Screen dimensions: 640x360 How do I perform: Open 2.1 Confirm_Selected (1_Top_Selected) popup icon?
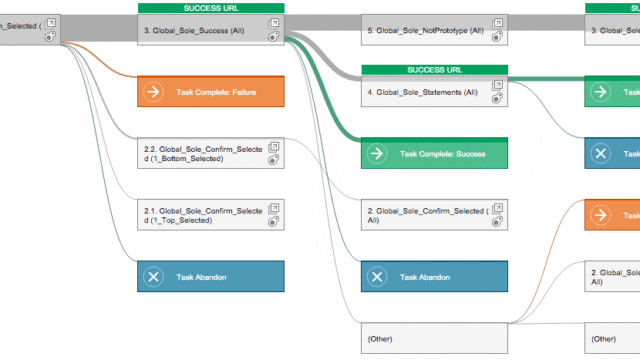pyautogui.click(x=274, y=209)
